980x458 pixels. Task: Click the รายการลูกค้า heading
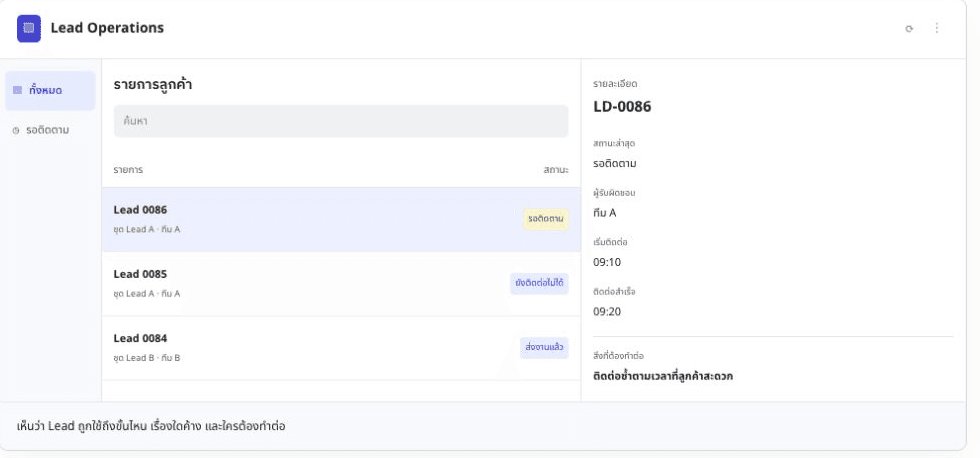pyautogui.click(x=152, y=85)
